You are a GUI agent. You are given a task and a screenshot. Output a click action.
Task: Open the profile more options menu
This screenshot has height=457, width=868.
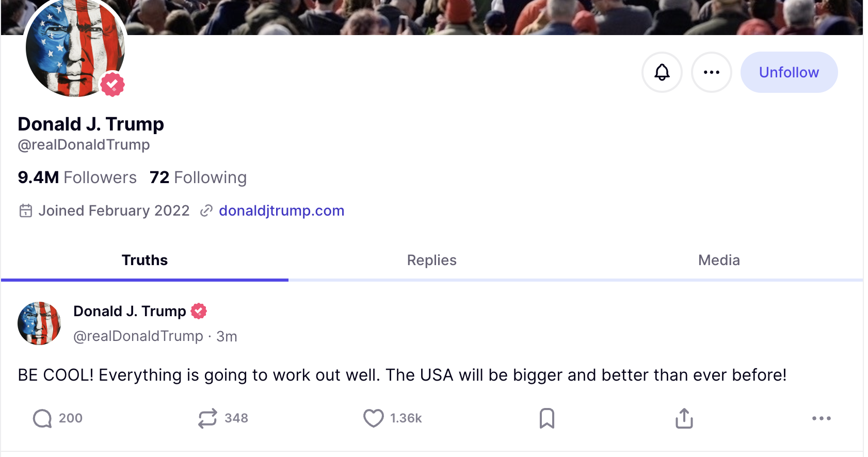pos(711,72)
